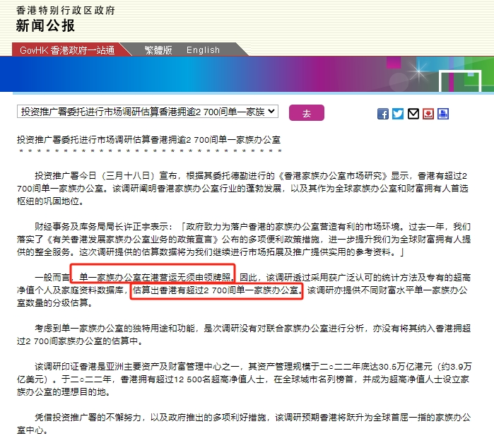The height and width of the screenshot is (448, 494).
Task: Click the highlighted 估算出香港有超过2 700间 sentence
Action: tap(217, 290)
